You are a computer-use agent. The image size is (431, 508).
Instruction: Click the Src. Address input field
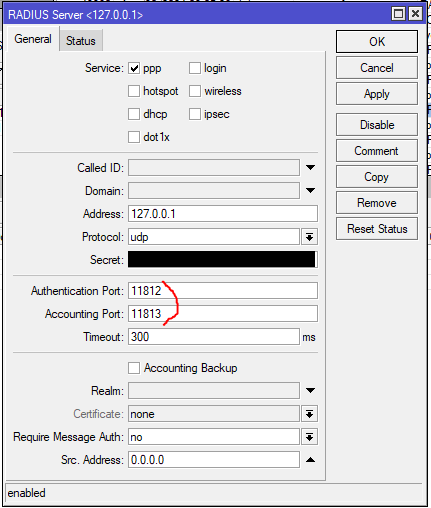pyautogui.click(x=214, y=460)
